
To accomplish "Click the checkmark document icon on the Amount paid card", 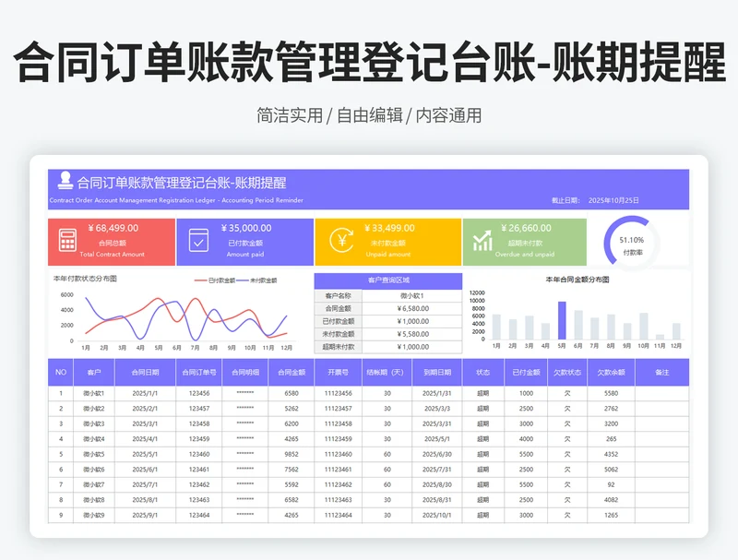I will point(198,240).
